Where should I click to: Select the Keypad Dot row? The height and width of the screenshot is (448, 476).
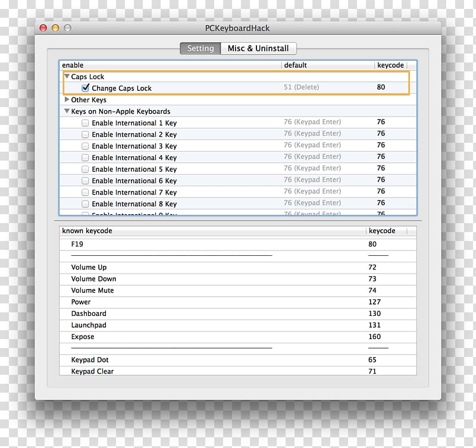[x=238, y=360]
